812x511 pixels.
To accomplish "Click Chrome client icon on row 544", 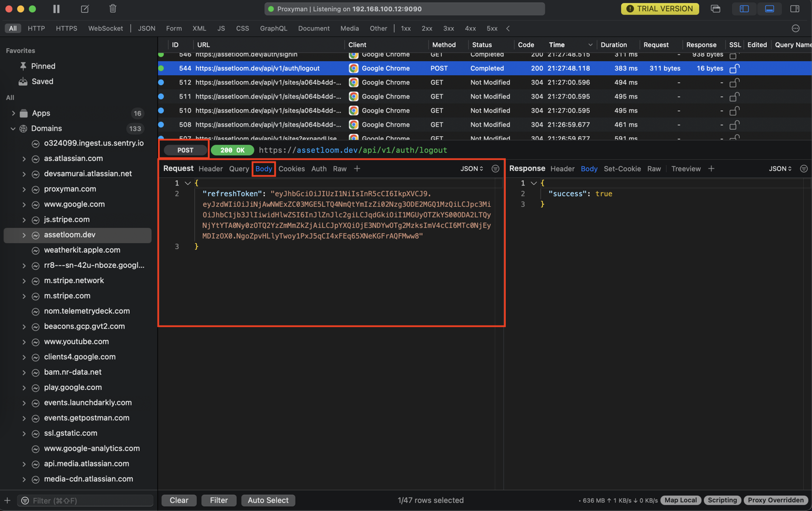I will click(354, 68).
